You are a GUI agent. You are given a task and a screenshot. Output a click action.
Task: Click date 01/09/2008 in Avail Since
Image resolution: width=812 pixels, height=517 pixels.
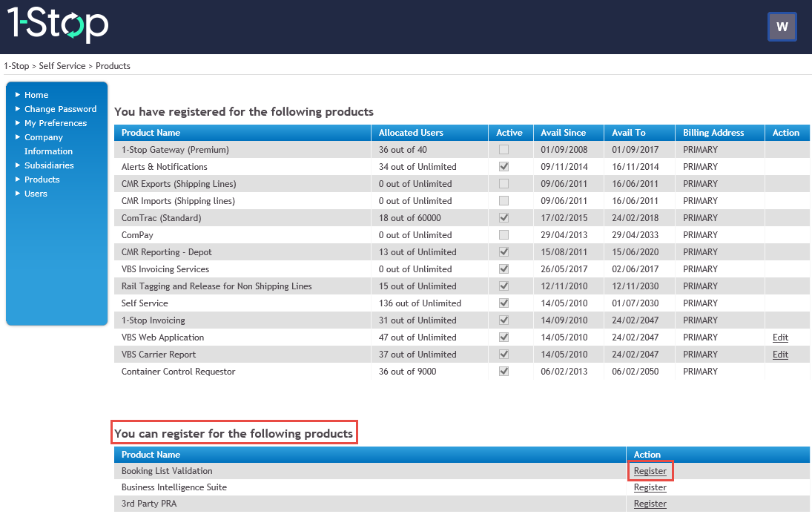(x=564, y=150)
